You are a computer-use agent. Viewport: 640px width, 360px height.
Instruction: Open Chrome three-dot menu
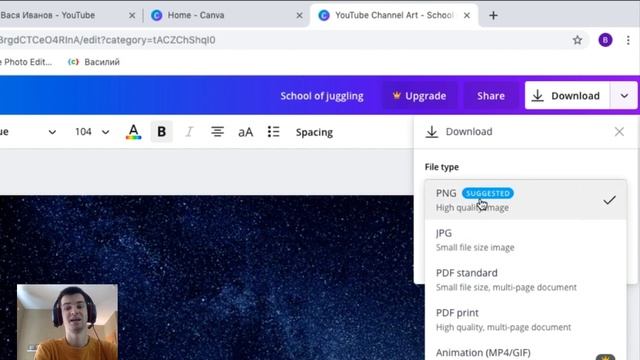point(628,40)
